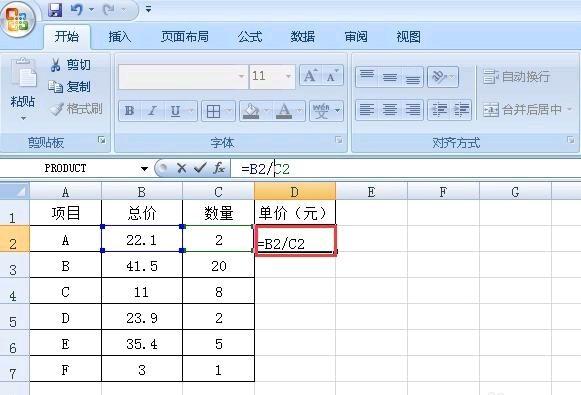Confirm formula with the checkmark icon

coord(200,168)
